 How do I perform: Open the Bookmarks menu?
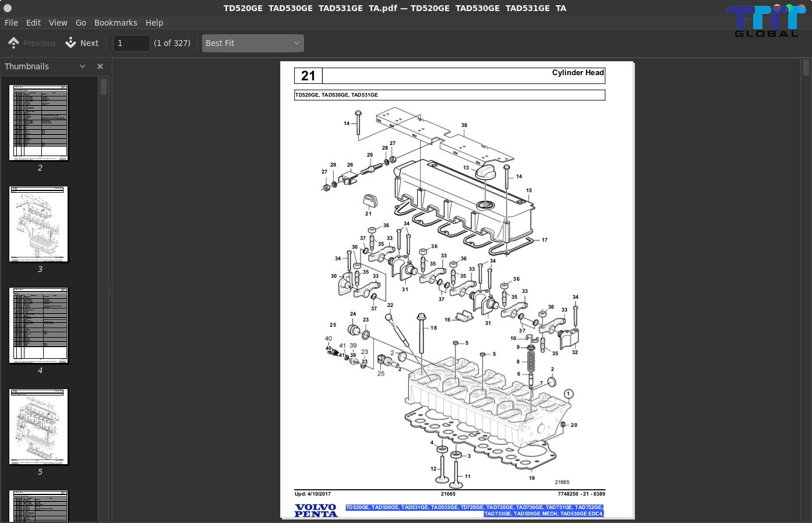[x=115, y=23]
